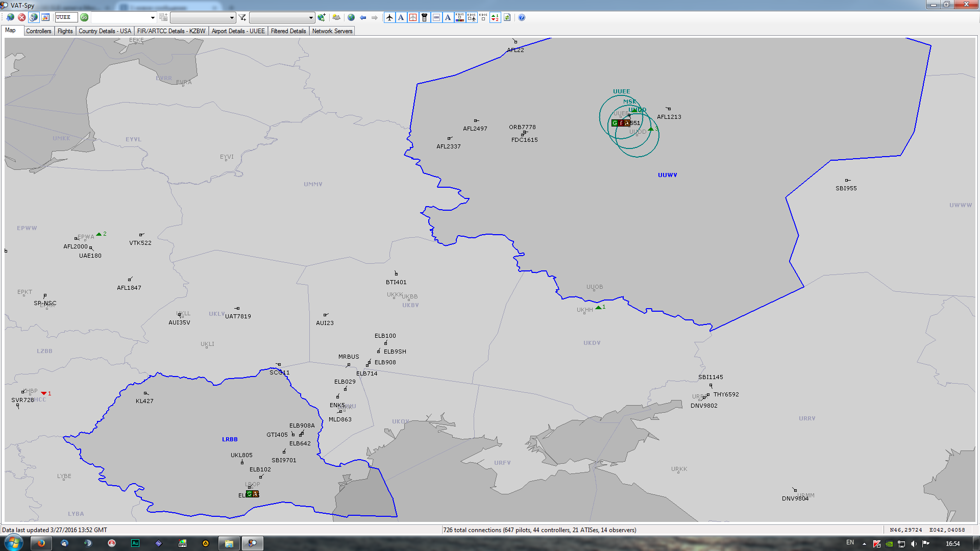Click the EPWA airport label

click(86, 237)
